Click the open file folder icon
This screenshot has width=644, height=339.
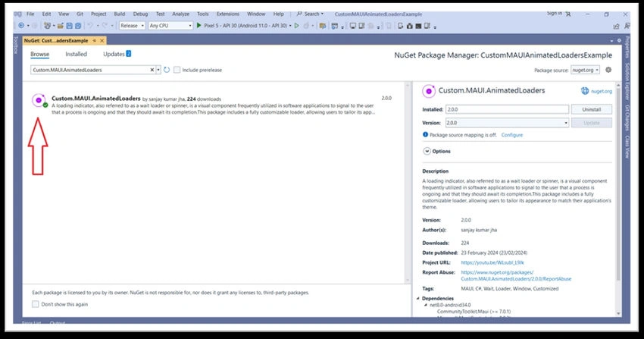(x=61, y=26)
